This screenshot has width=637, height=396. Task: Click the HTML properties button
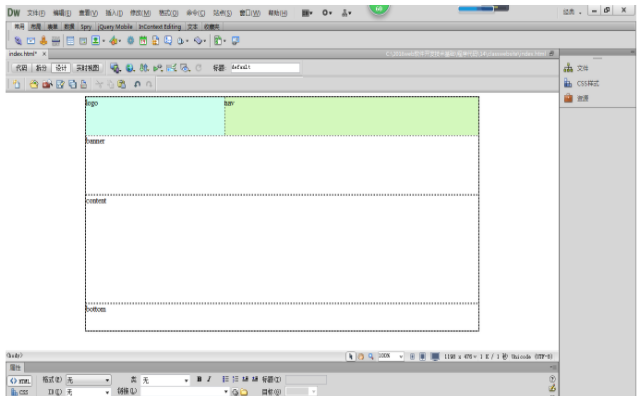20,381
